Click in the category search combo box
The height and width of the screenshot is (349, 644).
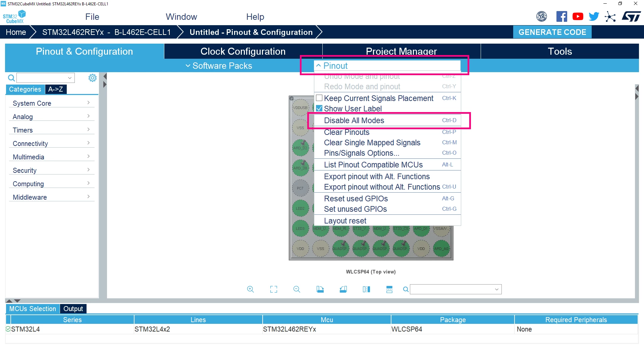pyautogui.click(x=46, y=78)
